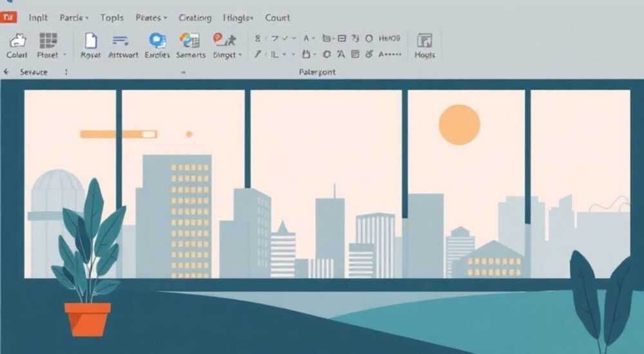644x354 pixels.
Task: Click the checkmark icon in the formatting row
Action: (x=285, y=38)
